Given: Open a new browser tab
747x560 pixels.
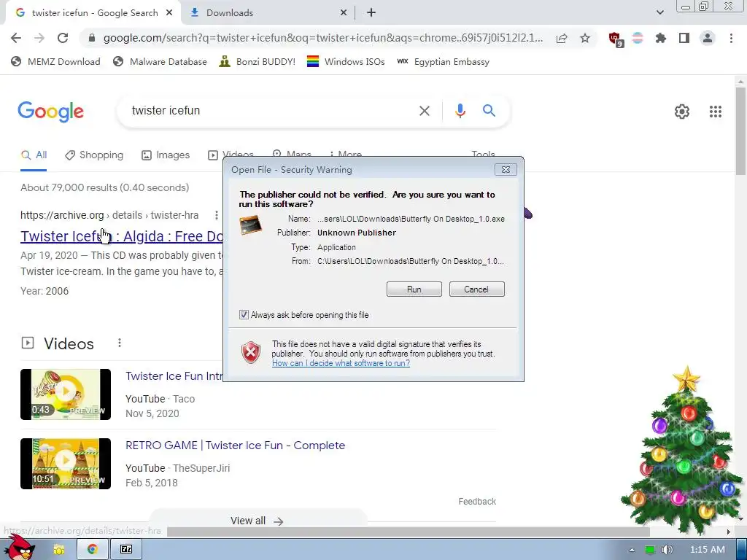Looking at the screenshot, I should [371, 13].
